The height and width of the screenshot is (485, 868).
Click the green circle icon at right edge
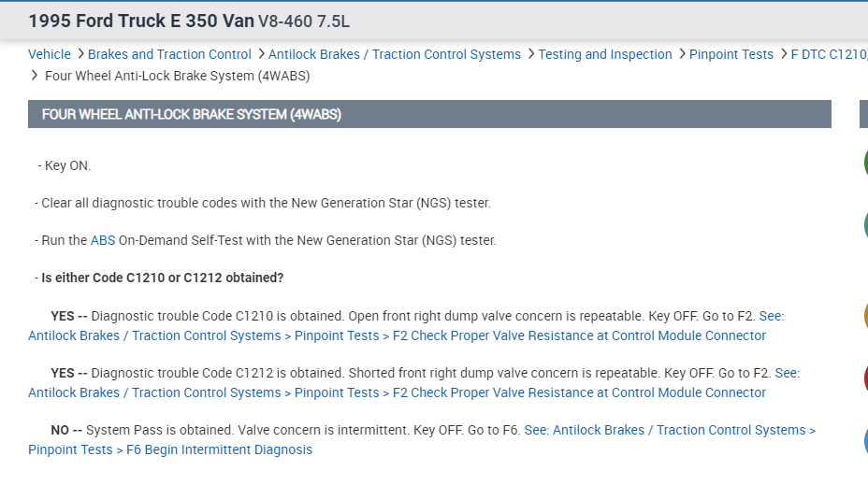(x=864, y=163)
